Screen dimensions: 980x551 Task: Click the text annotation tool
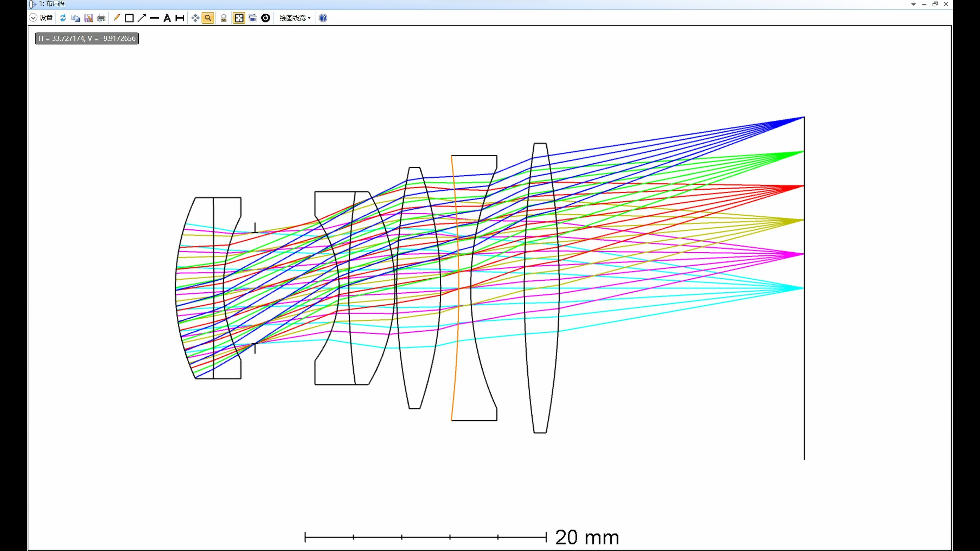pos(167,18)
